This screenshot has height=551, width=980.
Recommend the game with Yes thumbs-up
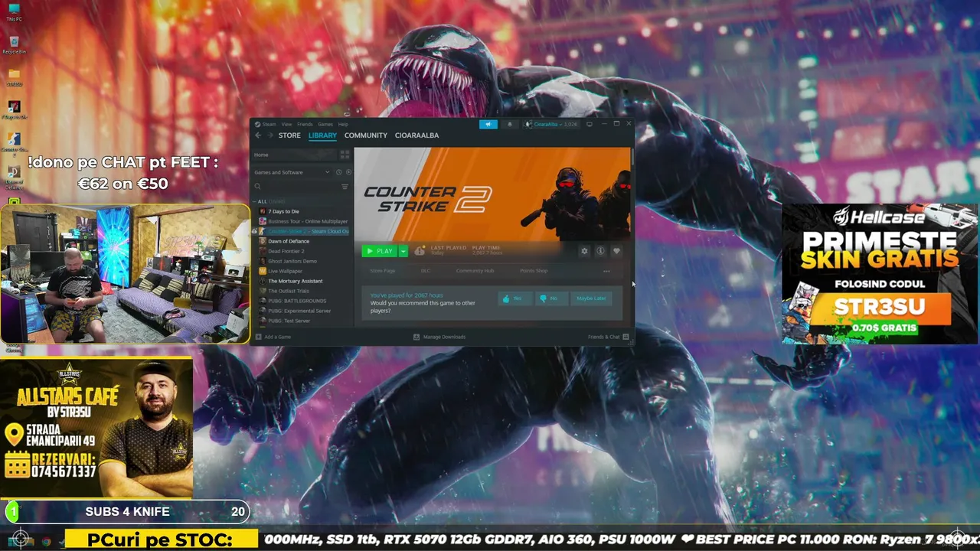click(x=514, y=298)
